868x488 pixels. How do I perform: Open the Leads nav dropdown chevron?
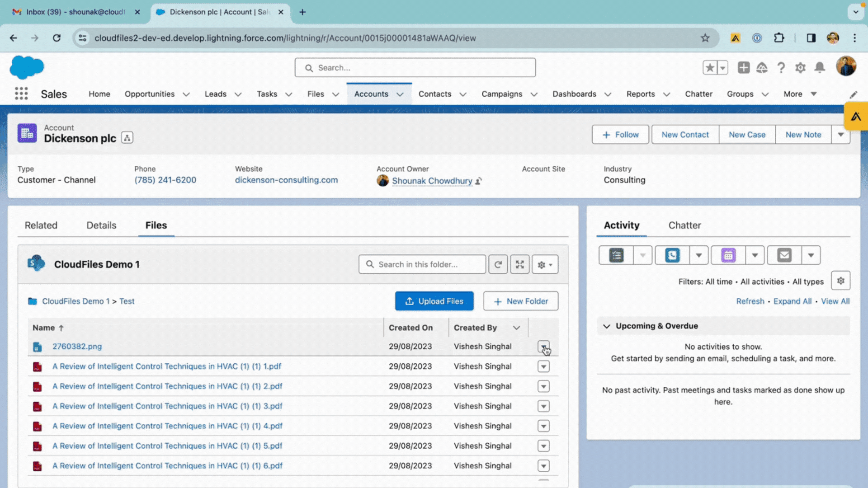click(x=238, y=94)
